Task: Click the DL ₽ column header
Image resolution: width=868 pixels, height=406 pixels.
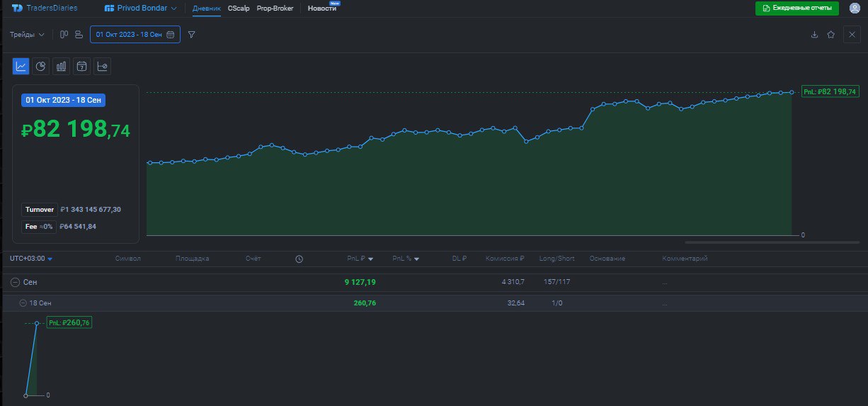Action: (x=459, y=259)
